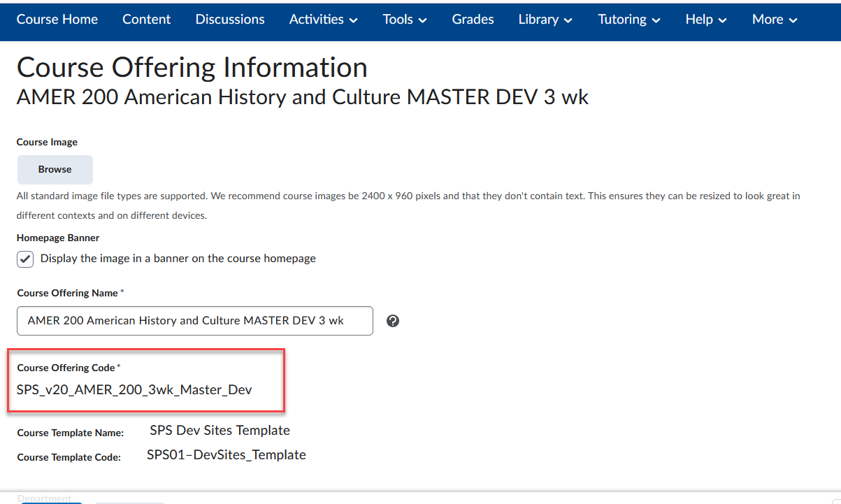Uncheck the homepage banner display option
Screen dimensions: 841x504
[x=24, y=259]
